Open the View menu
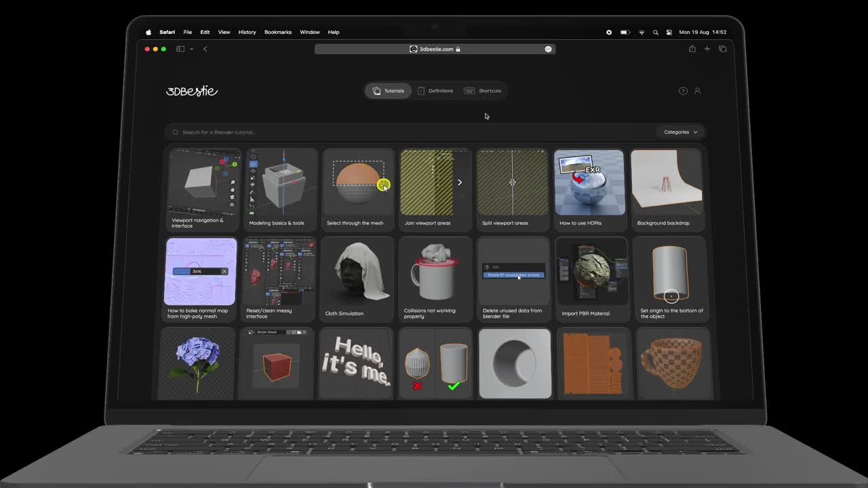The height and width of the screenshot is (488, 868). coord(224,32)
